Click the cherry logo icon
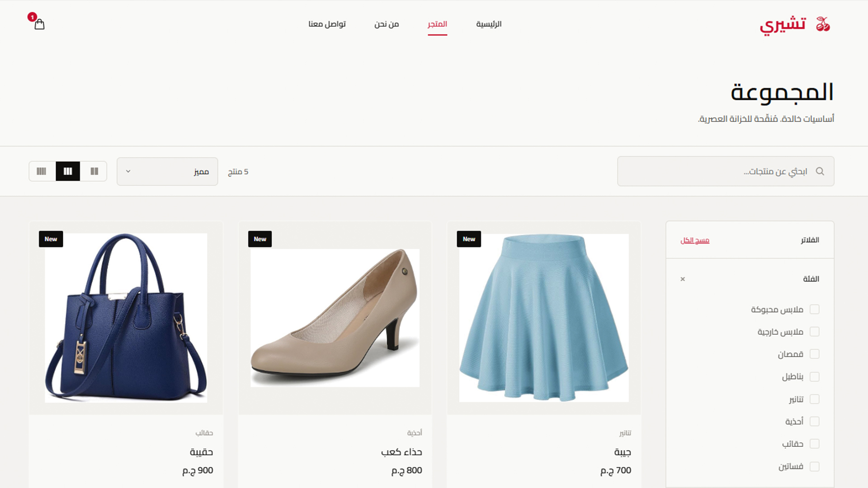This screenshot has width=868, height=488. (x=823, y=24)
